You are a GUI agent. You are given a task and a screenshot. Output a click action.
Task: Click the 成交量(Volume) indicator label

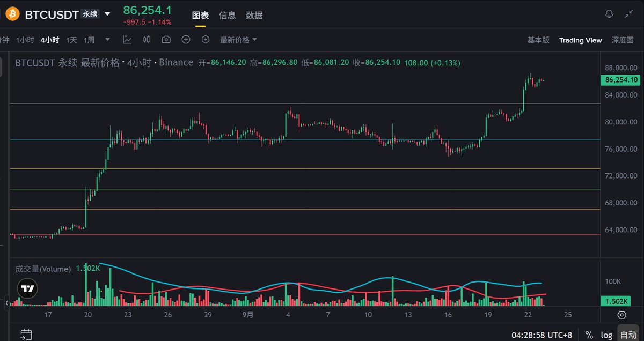pos(43,269)
